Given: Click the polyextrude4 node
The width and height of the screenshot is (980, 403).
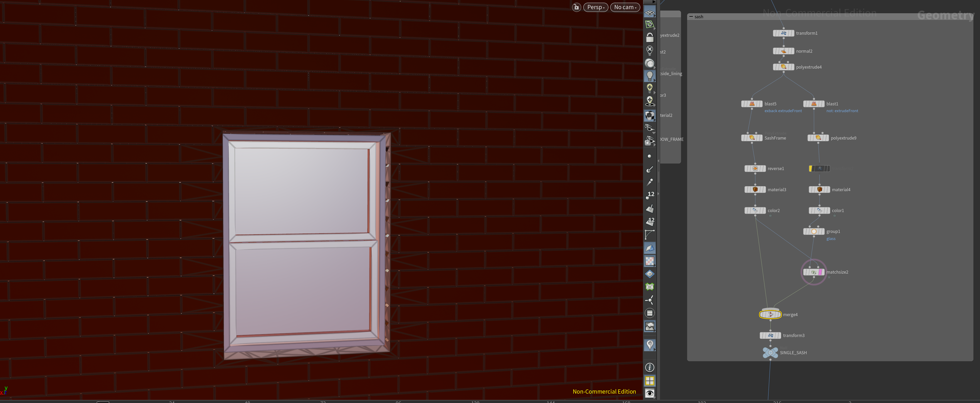Looking at the screenshot, I should click(x=783, y=67).
